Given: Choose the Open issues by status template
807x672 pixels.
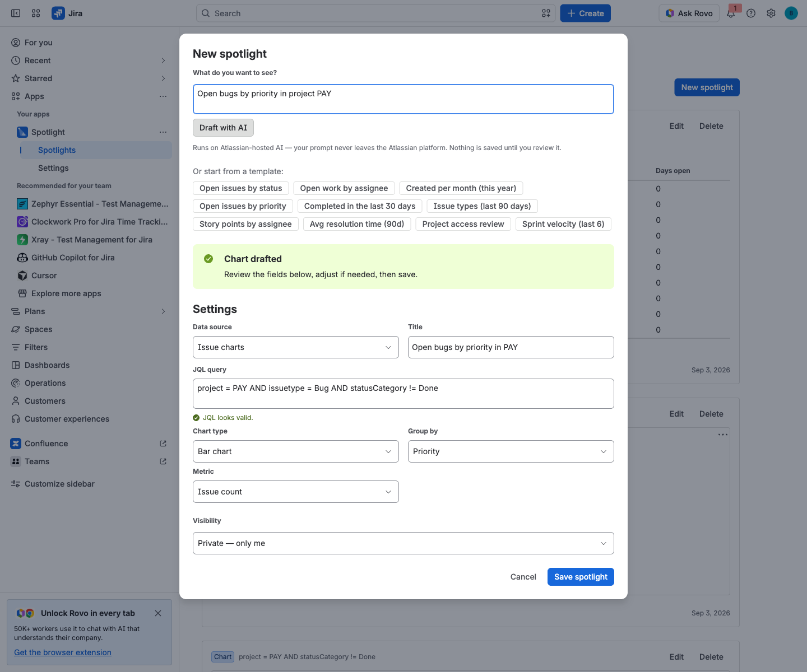Looking at the screenshot, I should pos(241,188).
